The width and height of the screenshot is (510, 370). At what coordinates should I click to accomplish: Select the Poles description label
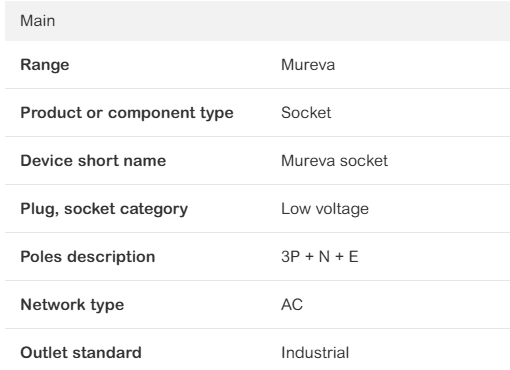pos(88,257)
